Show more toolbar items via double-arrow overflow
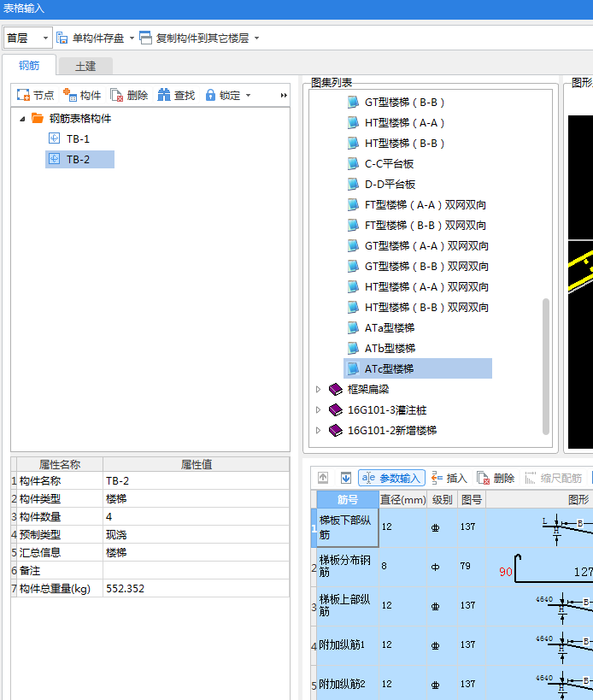This screenshot has height=700, width=593. click(x=284, y=95)
